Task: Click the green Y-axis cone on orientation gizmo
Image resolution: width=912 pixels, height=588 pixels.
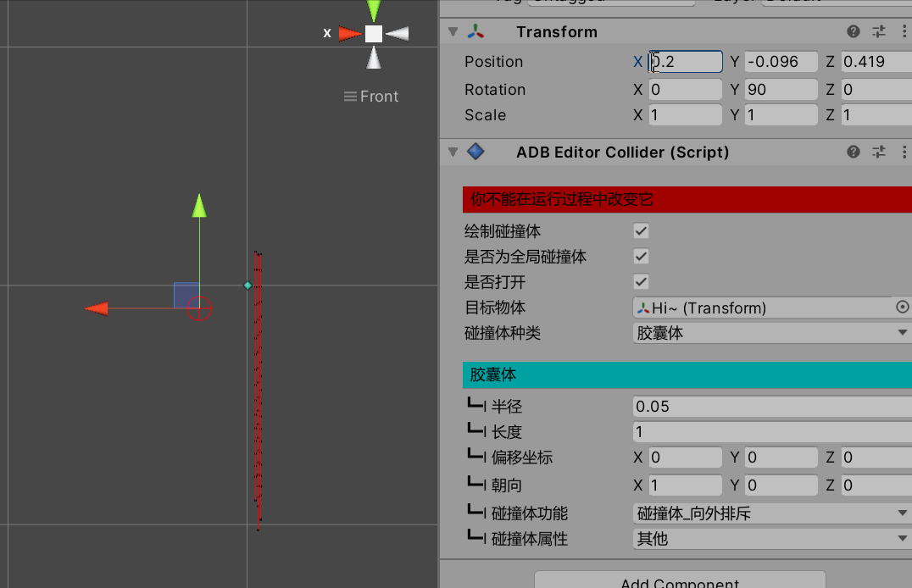Action: [373, 10]
